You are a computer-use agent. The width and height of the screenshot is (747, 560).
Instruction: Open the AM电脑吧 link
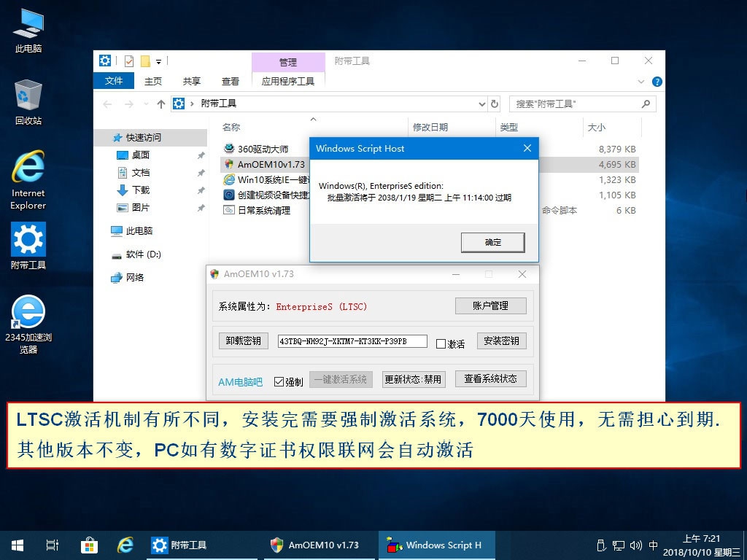(x=240, y=382)
